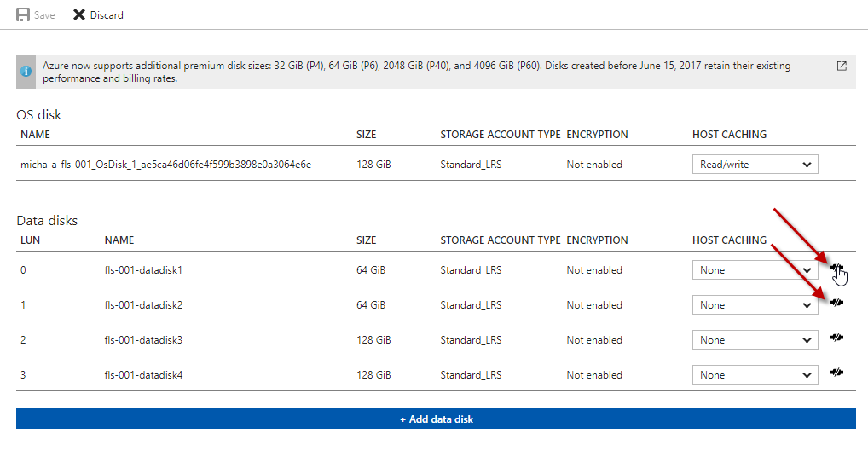Detach fls-001-datadisk4 using its detach icon
This screenshot has height=457, width=868.
pyautogui.click(x=836, y=373)
